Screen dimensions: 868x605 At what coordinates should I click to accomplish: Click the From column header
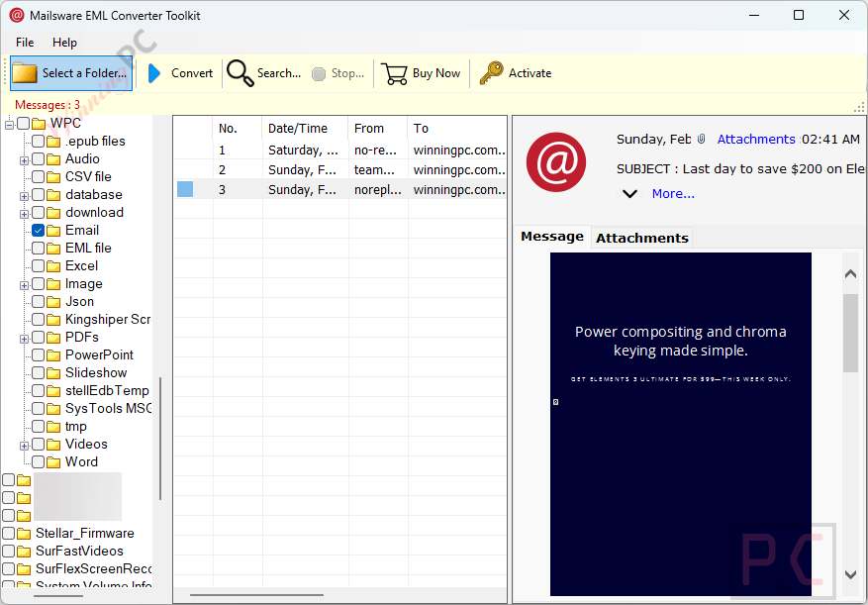coord(378,129)
